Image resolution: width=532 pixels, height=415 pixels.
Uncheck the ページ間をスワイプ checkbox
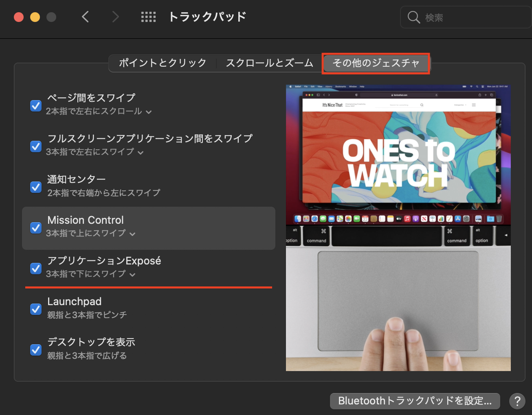(x=36, y=106)
